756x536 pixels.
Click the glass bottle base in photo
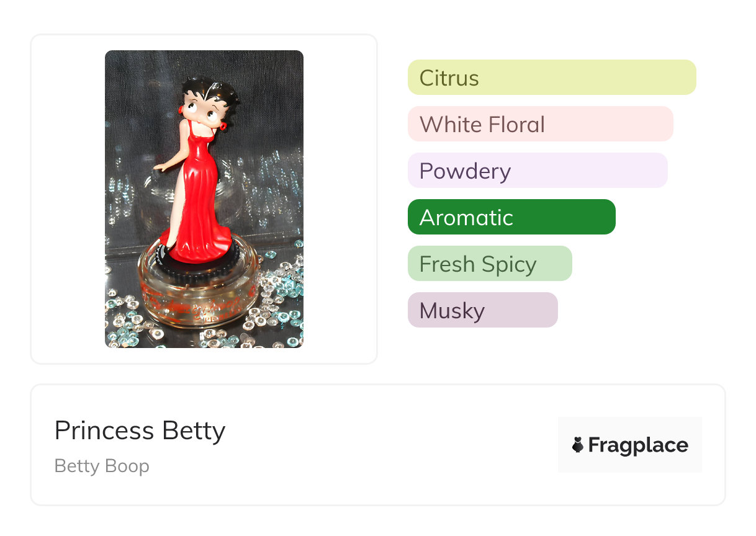pos(199,298)
